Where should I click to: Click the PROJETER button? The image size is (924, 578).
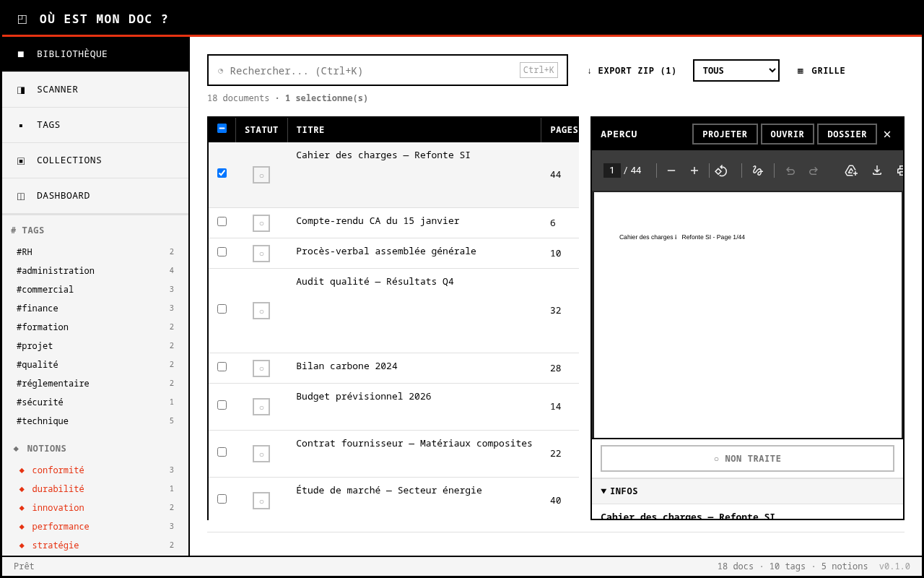pyautogui.click(x=724, y=134)
